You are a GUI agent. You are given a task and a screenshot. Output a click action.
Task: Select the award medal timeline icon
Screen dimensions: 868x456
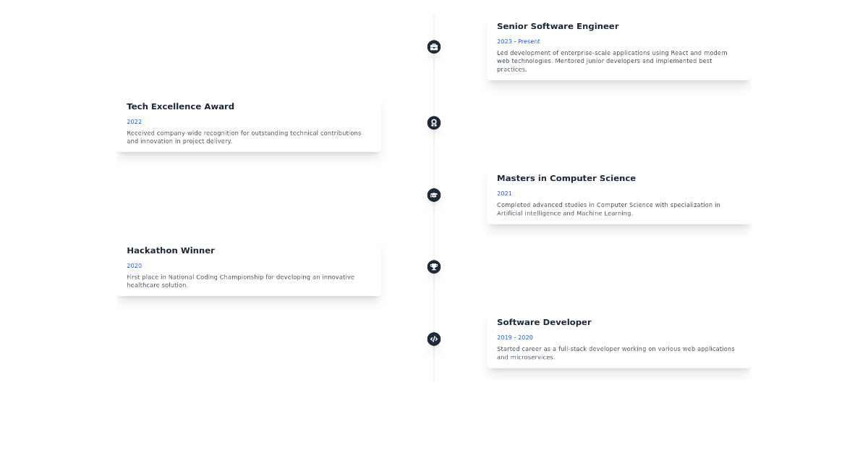pyautogui.click(x=433, y=123)
